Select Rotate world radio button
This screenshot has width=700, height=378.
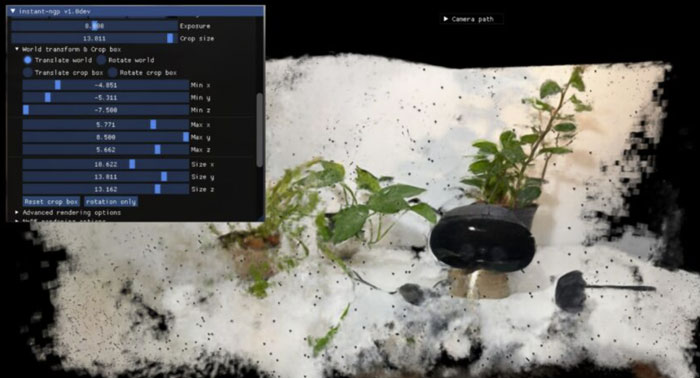[102, 60]
